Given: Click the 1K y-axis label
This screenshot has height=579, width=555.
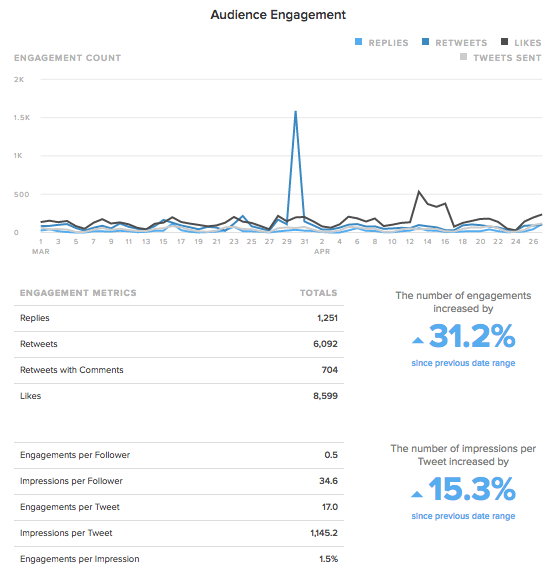Looking at the screenshot, I should (x=18, y=156).
